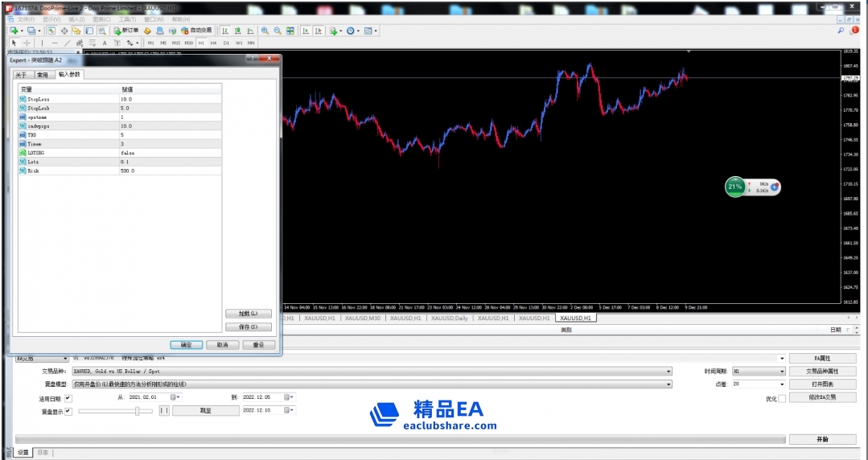
Task: Click the 复盘显示 speed slider
Action: pos(138,411)
